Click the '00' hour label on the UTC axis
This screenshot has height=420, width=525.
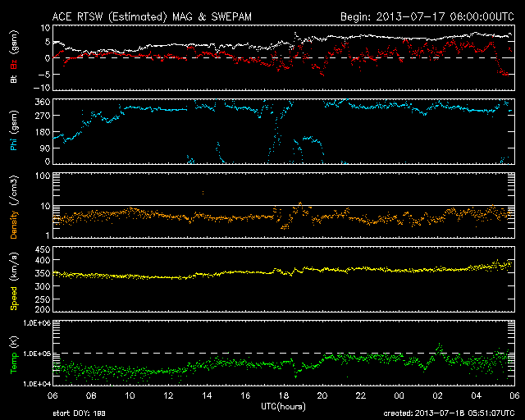[x=399, y=395]
